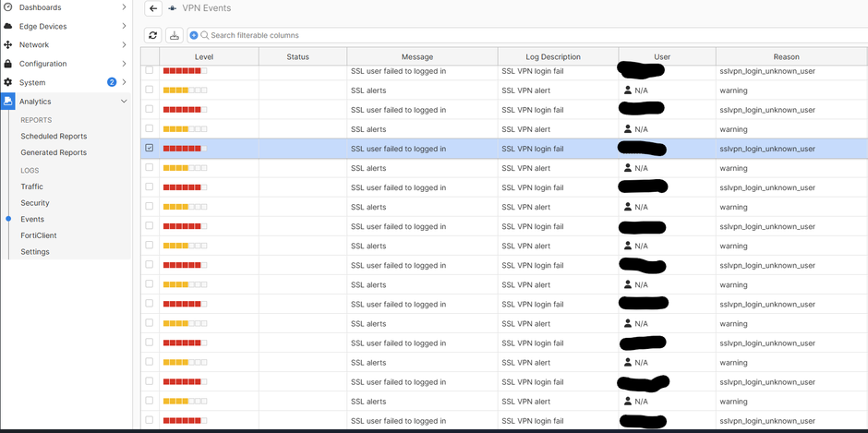The height and width of the screenshot is (433, 868).
Task: Focus the Search filterable columns field
Action: click(527, 35)
